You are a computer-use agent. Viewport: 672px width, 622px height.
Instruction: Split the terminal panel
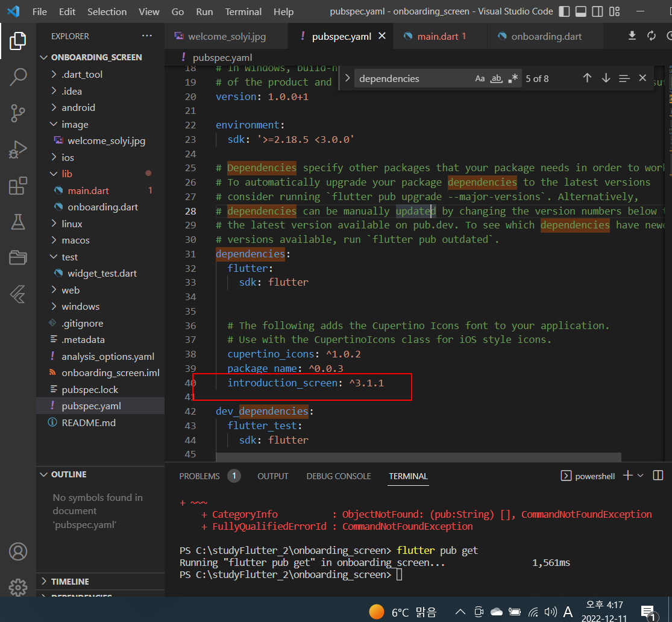tap(658, 476)
